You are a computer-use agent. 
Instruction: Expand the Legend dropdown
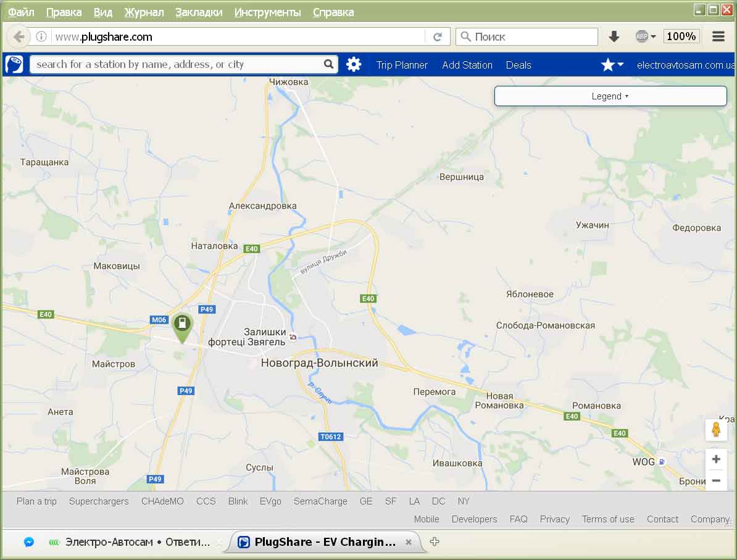tap(610, 96)
